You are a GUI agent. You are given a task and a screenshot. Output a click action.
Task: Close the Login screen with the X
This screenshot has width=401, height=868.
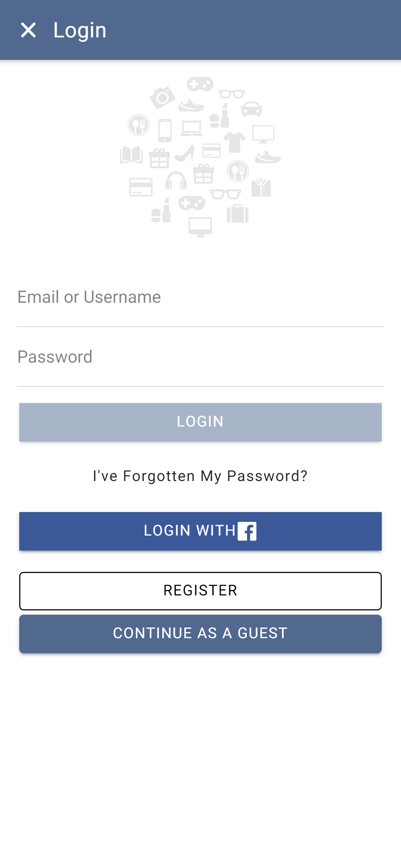coord(29,30)
